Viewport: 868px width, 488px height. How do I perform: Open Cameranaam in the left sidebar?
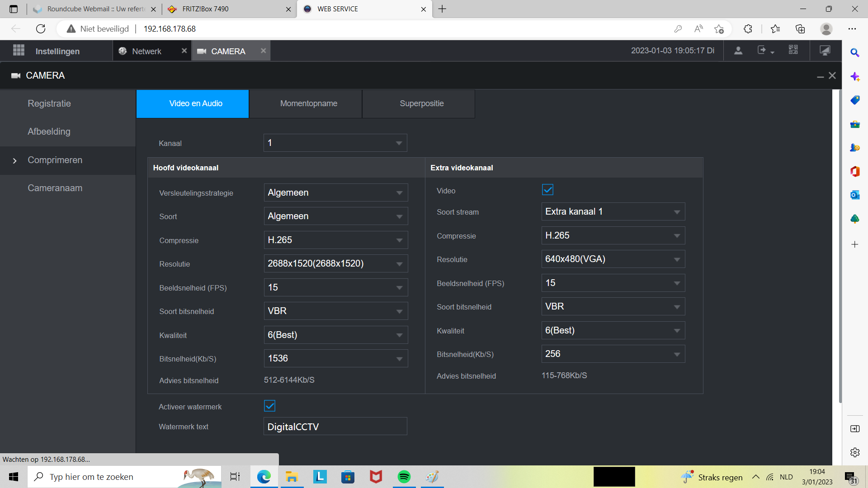click(x=55, y=188)
